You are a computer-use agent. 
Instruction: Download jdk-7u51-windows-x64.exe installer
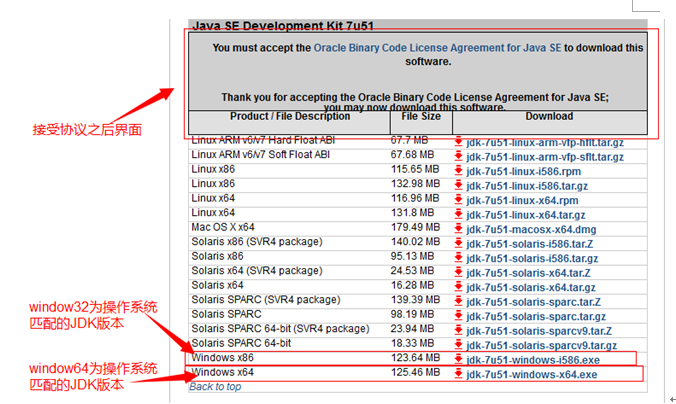[532, 375]
